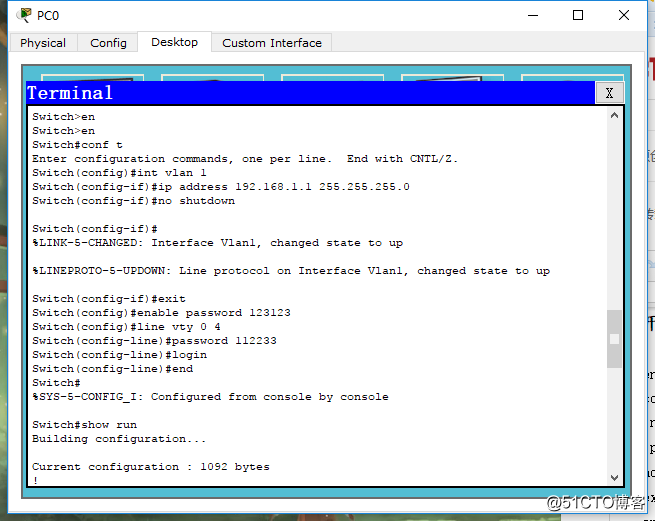Click the 'Building configuration...' line

pos(119,439)
